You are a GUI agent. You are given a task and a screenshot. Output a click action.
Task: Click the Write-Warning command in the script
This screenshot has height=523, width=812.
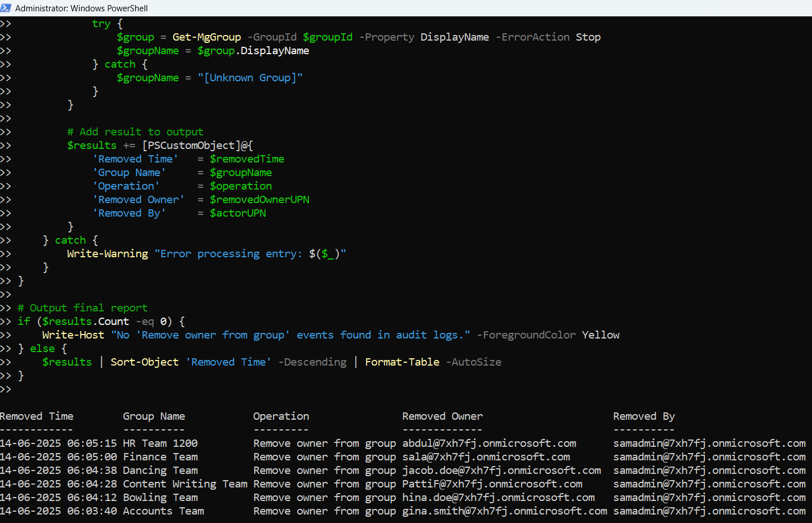tap(107, 254)
